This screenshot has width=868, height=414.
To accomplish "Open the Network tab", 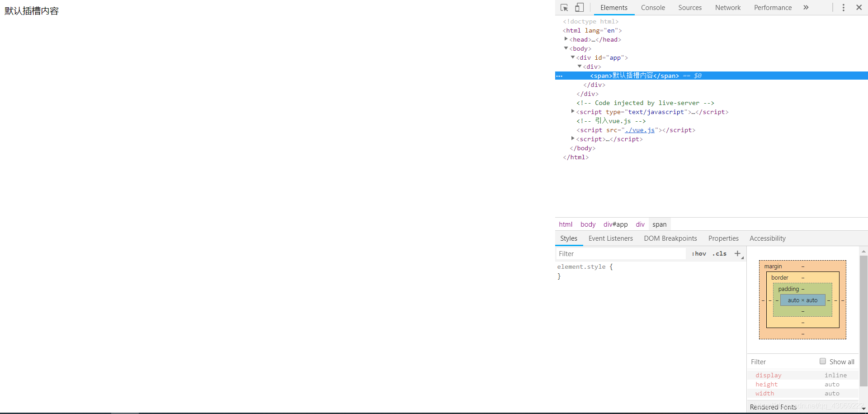I will 728,8.
